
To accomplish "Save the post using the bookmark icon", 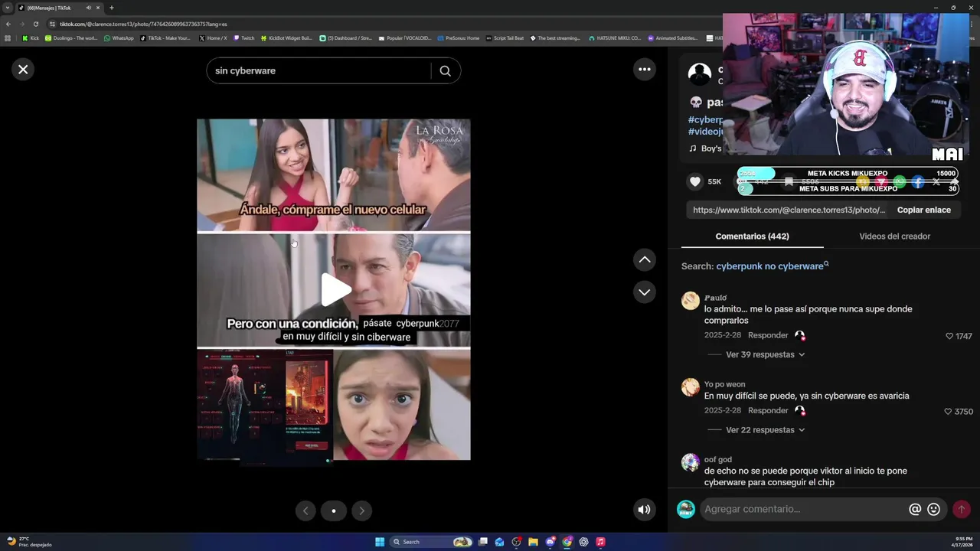I will [789, 182].
